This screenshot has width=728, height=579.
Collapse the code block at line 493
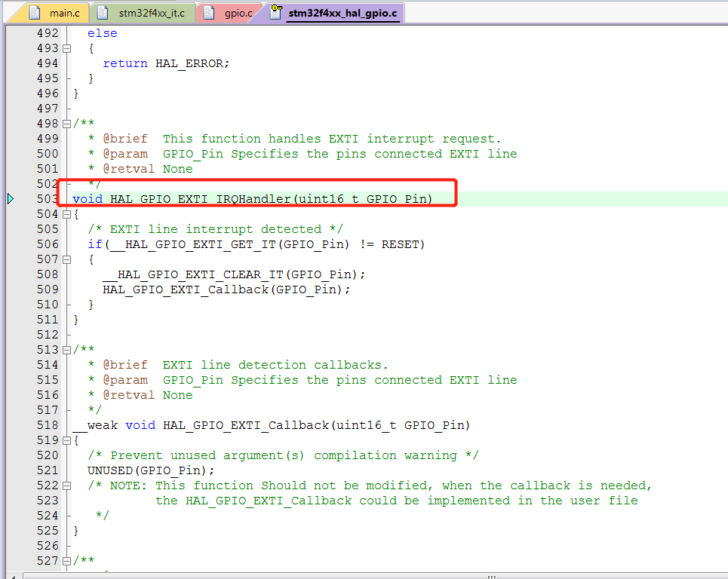(67, 48)
